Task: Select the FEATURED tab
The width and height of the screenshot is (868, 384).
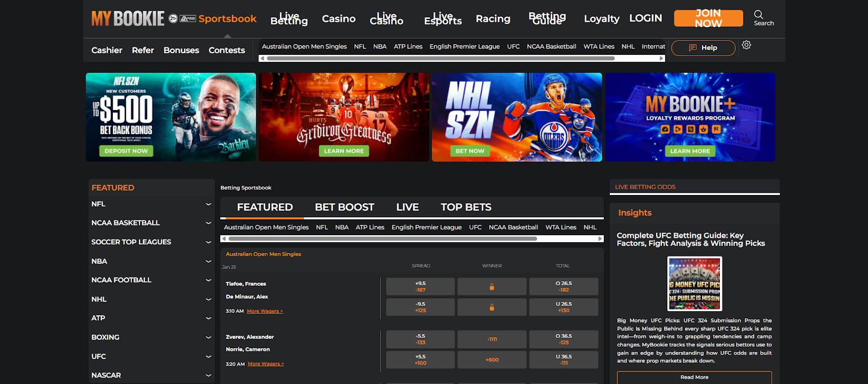Action: click(x=265, y=207)
